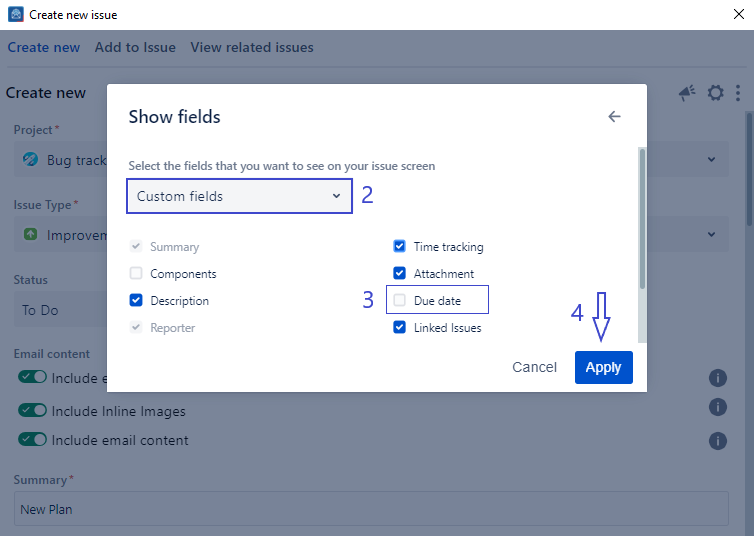Open the vertical three-dot menu
Viewport: 754px width, 536px height.
click(x=738, y=93)
